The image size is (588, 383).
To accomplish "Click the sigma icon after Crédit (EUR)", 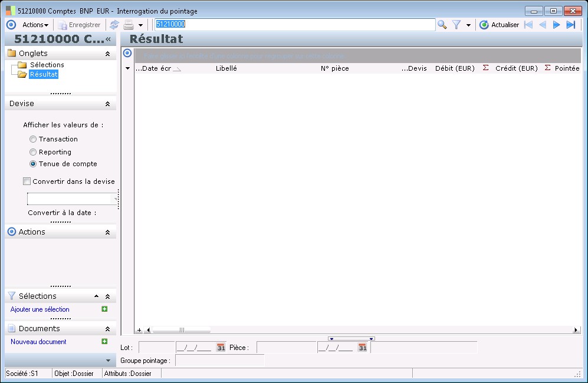I will pos(547,68).
